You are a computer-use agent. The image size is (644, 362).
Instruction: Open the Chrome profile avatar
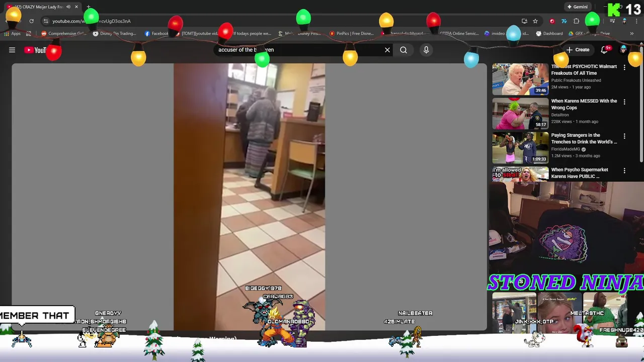(x=624, y=21)
